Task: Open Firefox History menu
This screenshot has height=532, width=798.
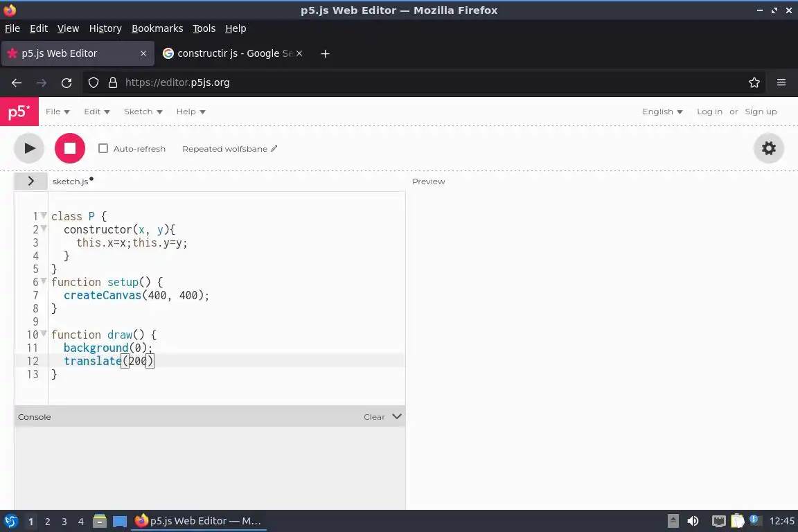Action: [105, 28]
